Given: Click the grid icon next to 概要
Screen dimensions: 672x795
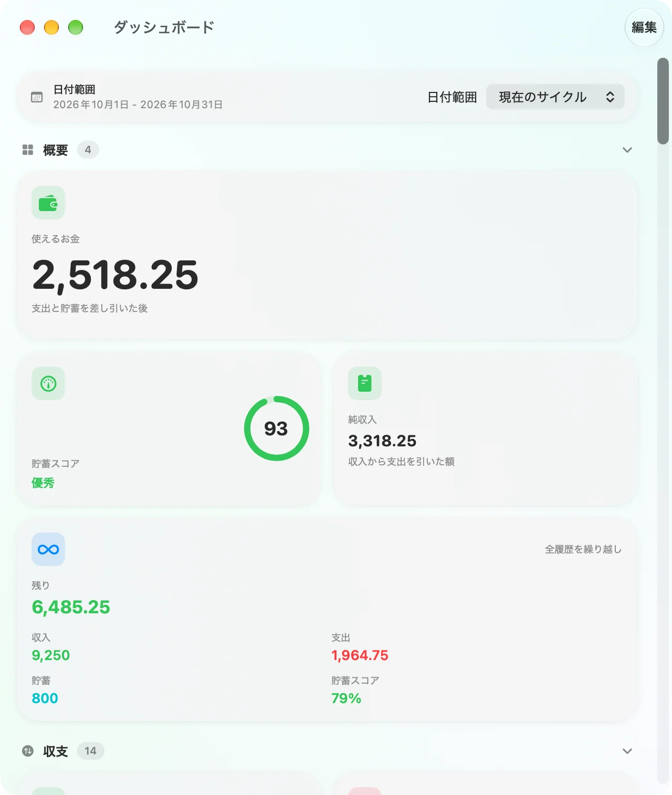Looking at the screenshot, I should click(x=28, y=150).
